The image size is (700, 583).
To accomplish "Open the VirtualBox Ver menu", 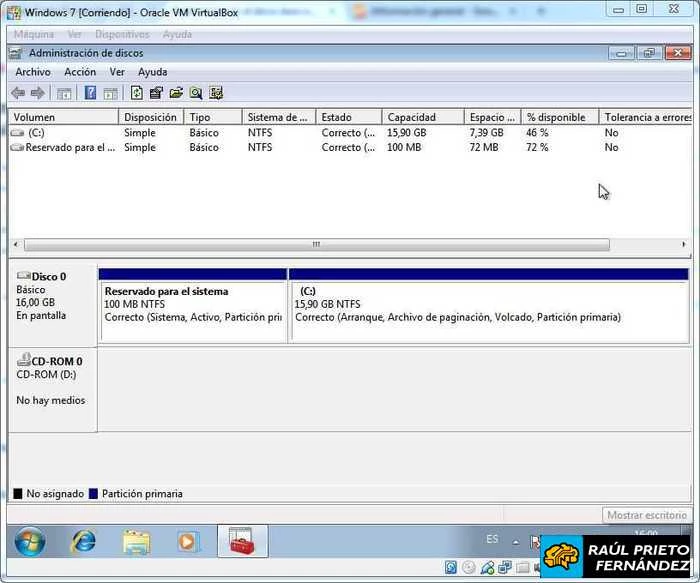I will coord(74,34).
